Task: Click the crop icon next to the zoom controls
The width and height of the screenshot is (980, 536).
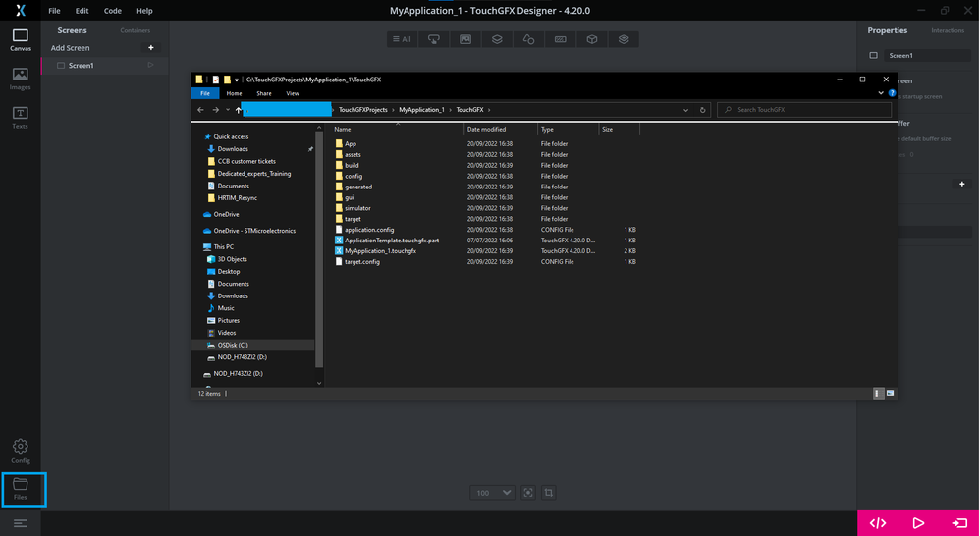Action: 548,493
